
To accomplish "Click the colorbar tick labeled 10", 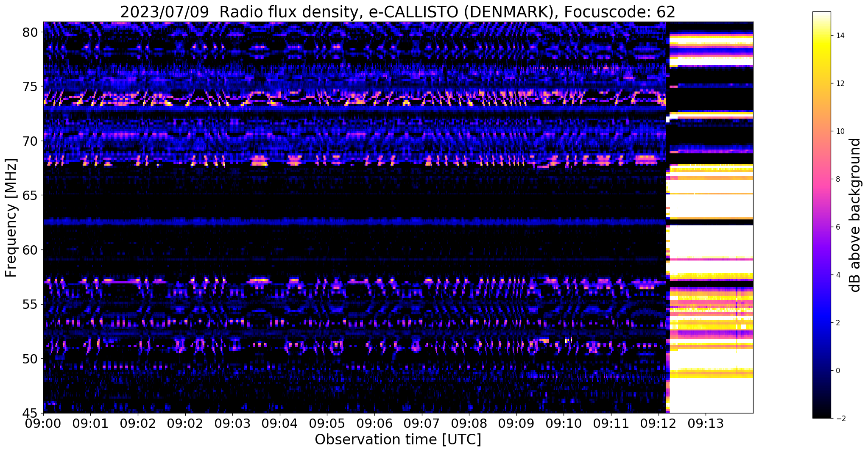I will pos(839,131).
